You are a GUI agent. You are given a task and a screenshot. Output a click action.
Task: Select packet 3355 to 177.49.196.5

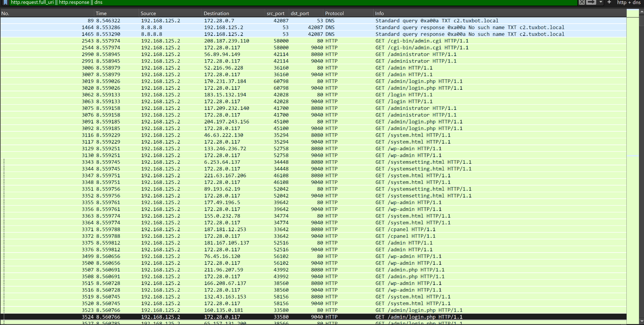pos(313,202)
